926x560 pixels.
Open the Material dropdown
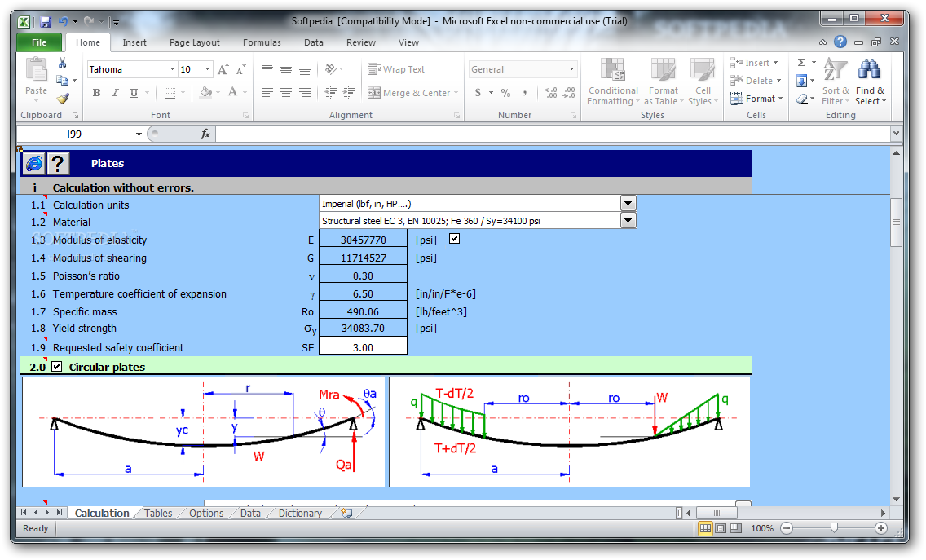(x=628, y=221)
